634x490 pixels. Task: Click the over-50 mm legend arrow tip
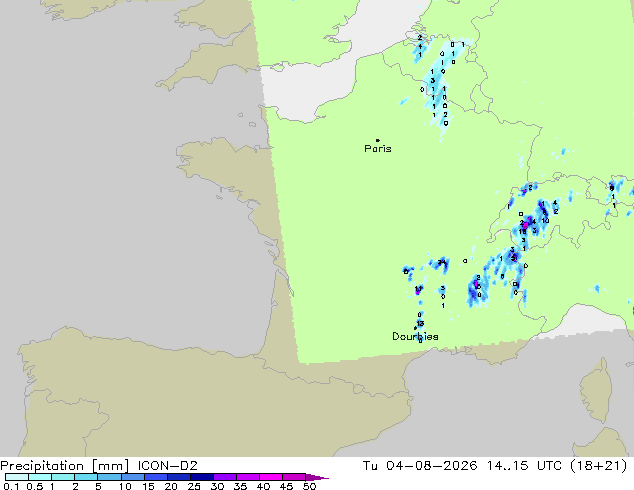(317, 477)
